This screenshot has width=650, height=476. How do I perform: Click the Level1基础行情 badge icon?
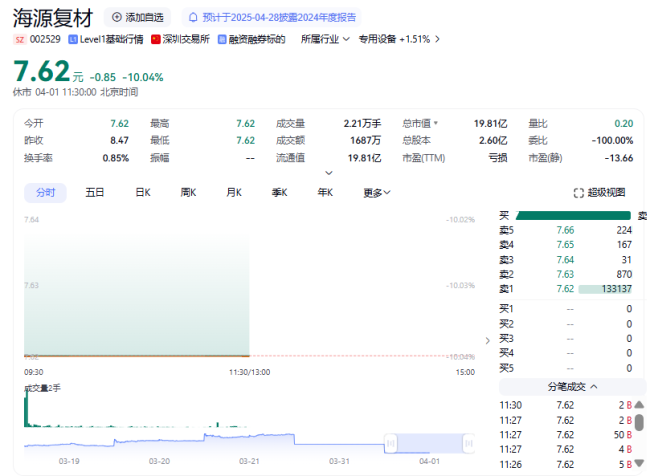tap(73, 39)
